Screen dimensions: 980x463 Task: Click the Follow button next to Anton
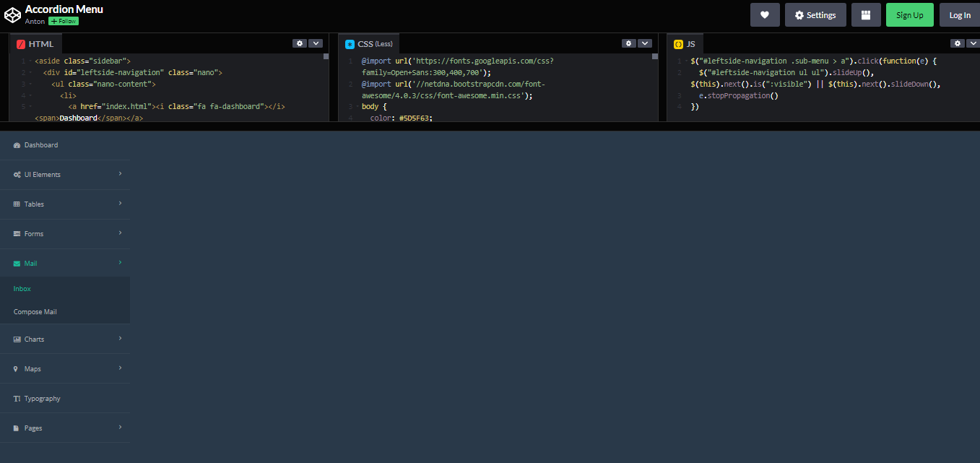63,21
